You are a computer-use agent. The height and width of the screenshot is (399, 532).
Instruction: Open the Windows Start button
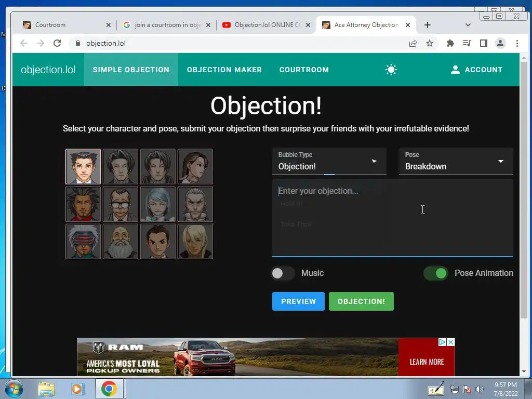click(14, 389)
